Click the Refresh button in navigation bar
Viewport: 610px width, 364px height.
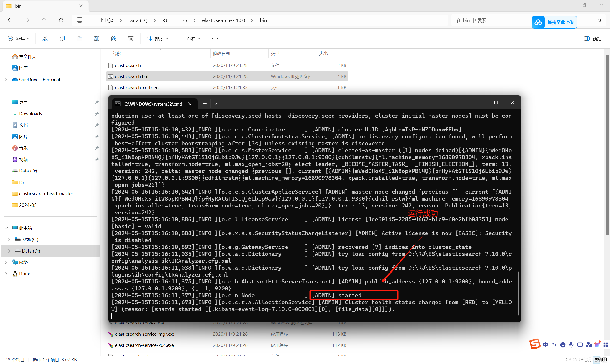pyautogui.click(x=61, y=20)
